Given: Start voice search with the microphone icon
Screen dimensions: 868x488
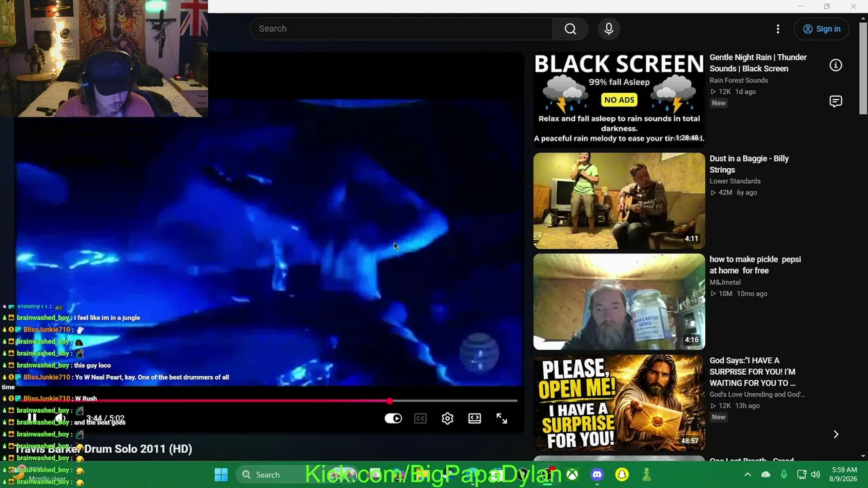Looking at the screenshot, I should (609, 28).
